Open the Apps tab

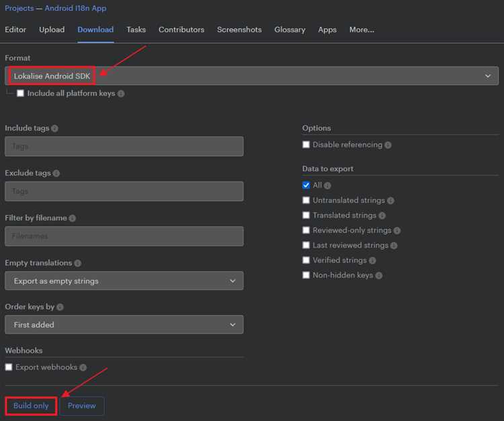click(x=327, y=30)
